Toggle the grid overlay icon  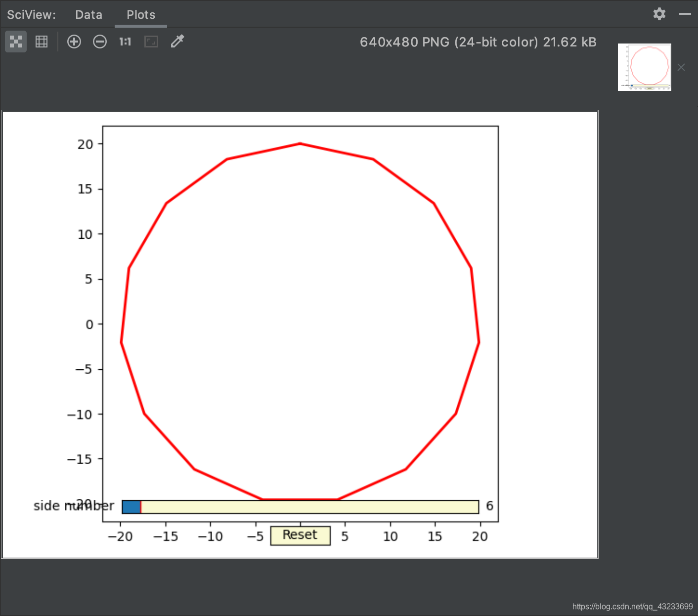[x=42, y=42]
